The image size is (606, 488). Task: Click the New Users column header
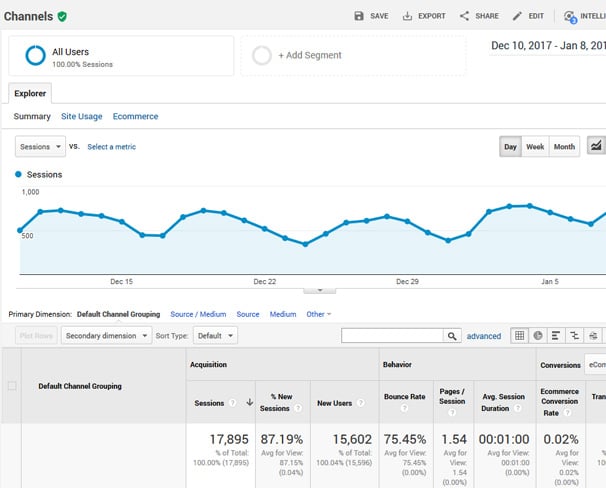tap(335, 403)
